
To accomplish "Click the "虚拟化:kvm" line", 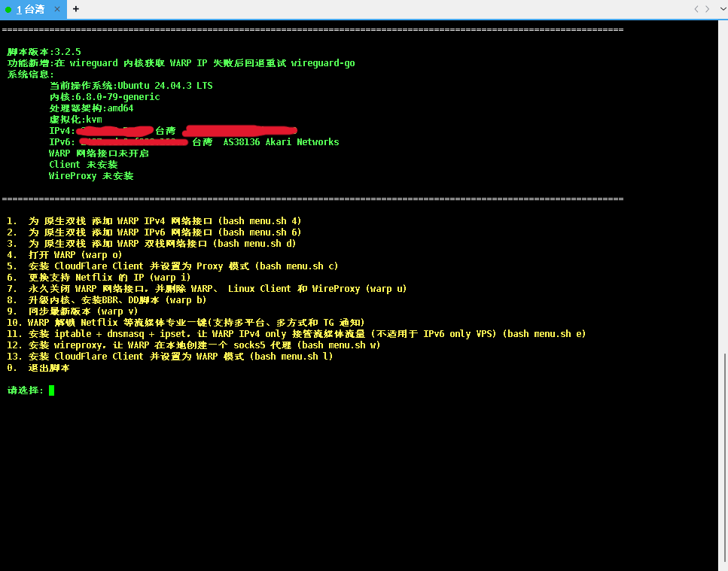I will (x=76, y=119).
